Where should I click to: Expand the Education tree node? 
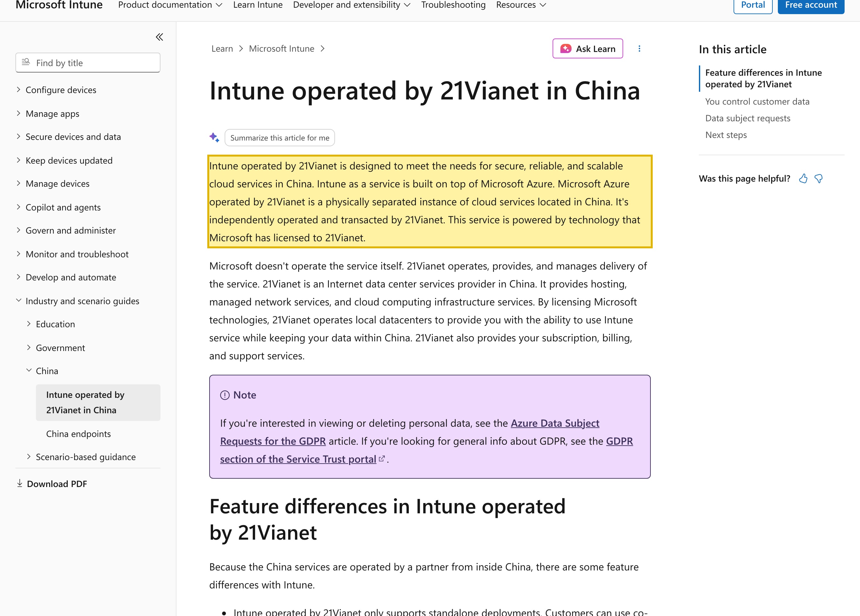51,324
